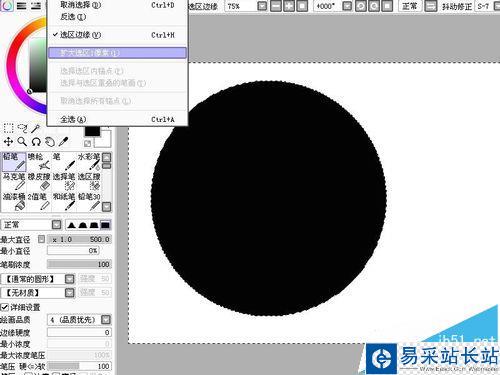Select the rotate view tool

[x=36, y=142]
